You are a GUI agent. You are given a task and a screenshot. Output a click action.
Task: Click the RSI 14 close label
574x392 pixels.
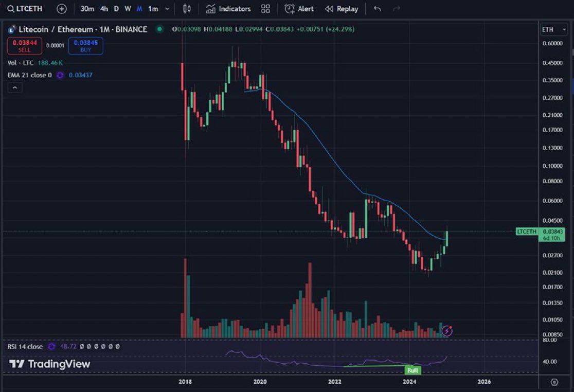[25, 347]
